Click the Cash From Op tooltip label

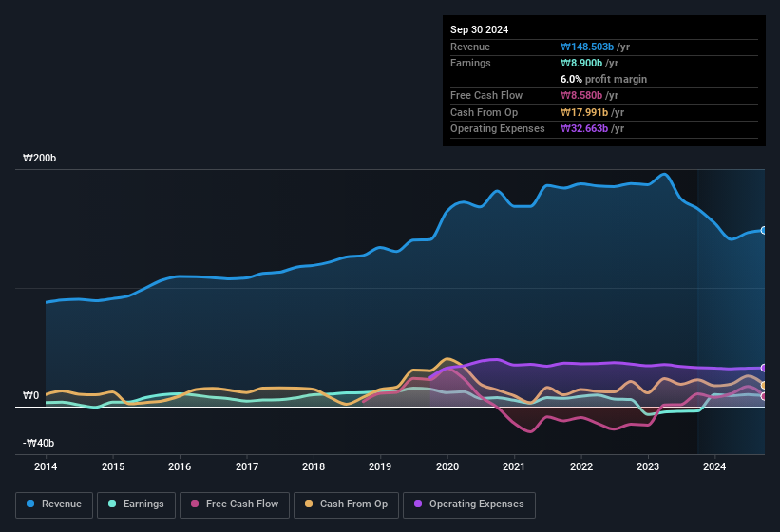484,112
